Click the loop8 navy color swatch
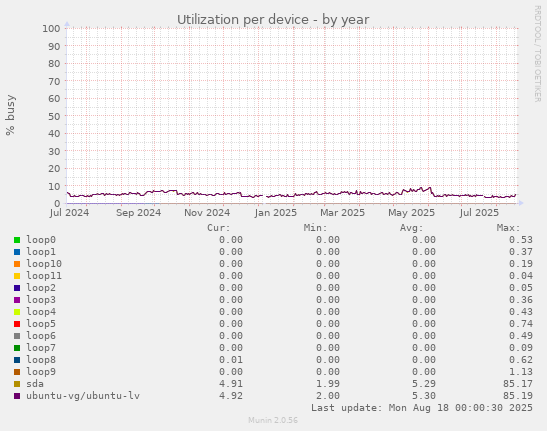Image resolution: width=547 pixels, height=431 pixels. pos(17,360)
